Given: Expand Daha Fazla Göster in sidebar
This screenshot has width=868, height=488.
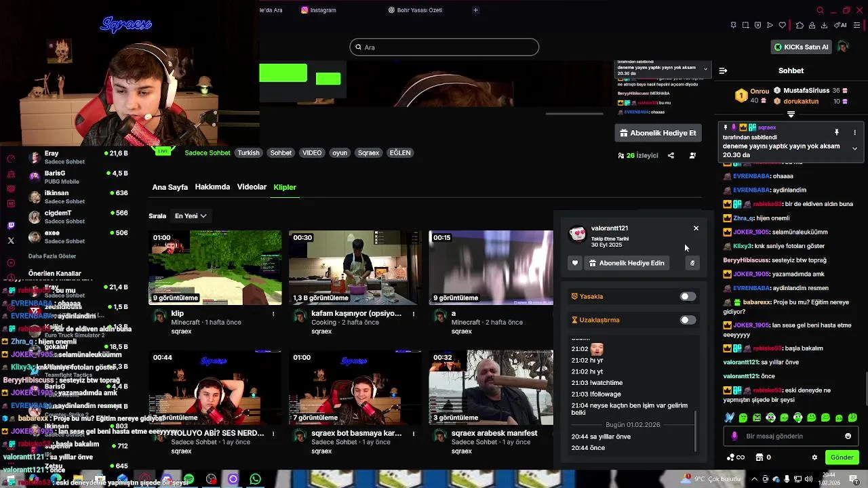Looking at the screenshot, I should tap(52, 256).
